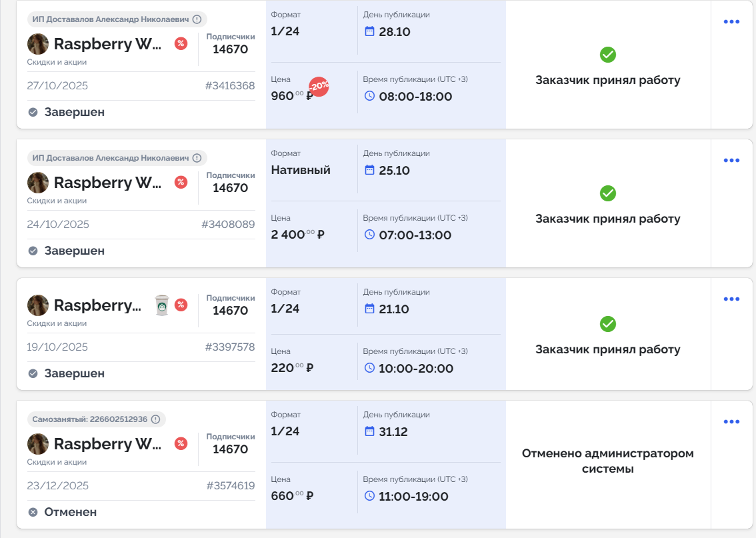Open Raspberry W... channel name in order #3416368
Image resolution: width=756 pixels, height=538 pixels.
tap(108, 44)
